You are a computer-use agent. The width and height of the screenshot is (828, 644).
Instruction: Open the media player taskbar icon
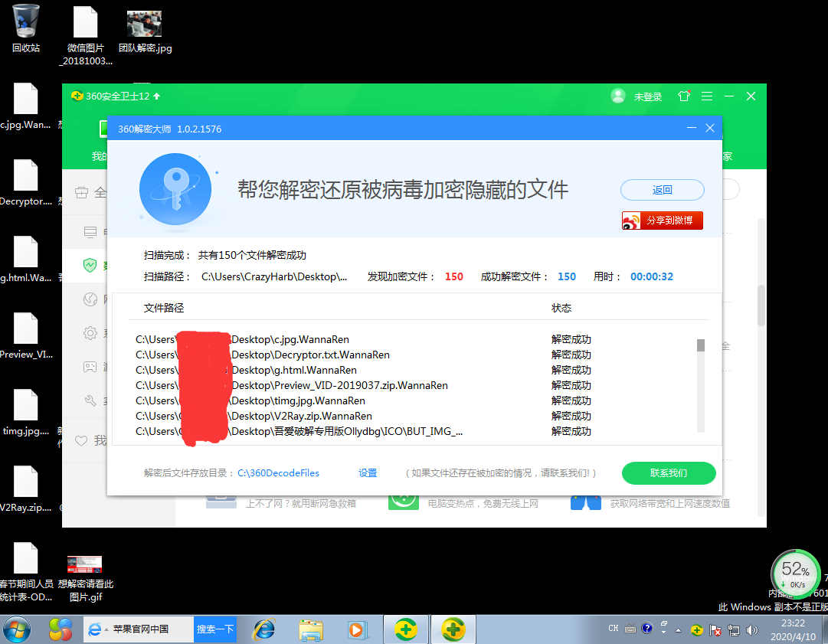357,629
